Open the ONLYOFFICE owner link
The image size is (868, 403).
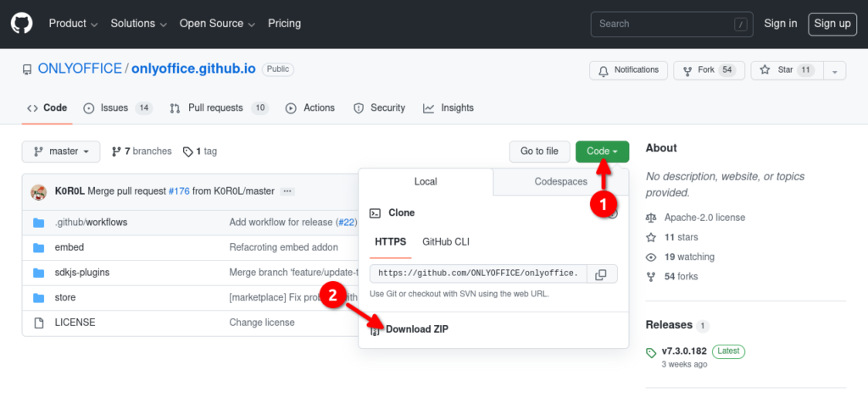[80, 69]
